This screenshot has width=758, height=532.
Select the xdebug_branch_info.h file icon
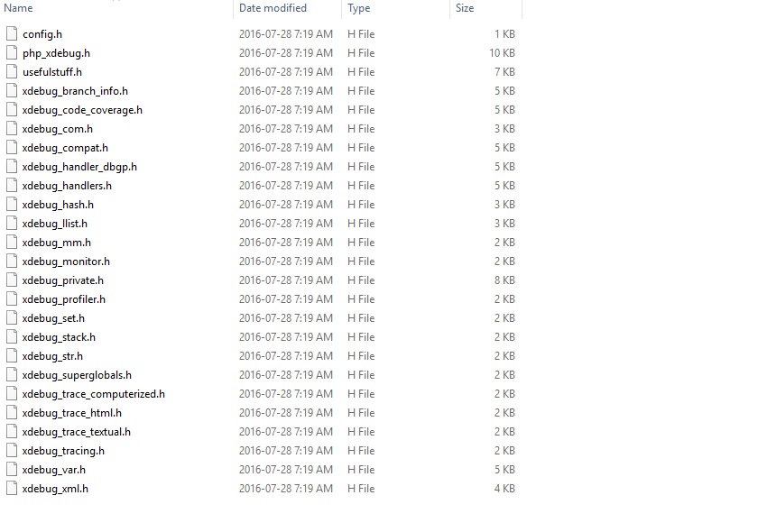click(x=12, y=91)
